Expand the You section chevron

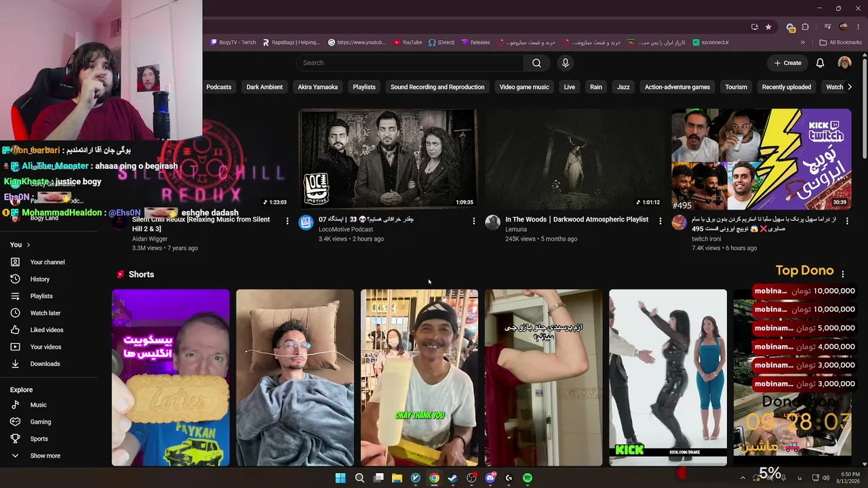point(28,245)
